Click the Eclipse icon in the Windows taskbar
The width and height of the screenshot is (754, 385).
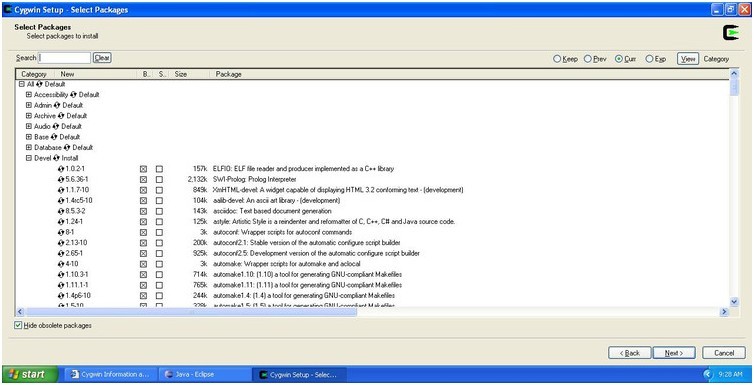168,374
